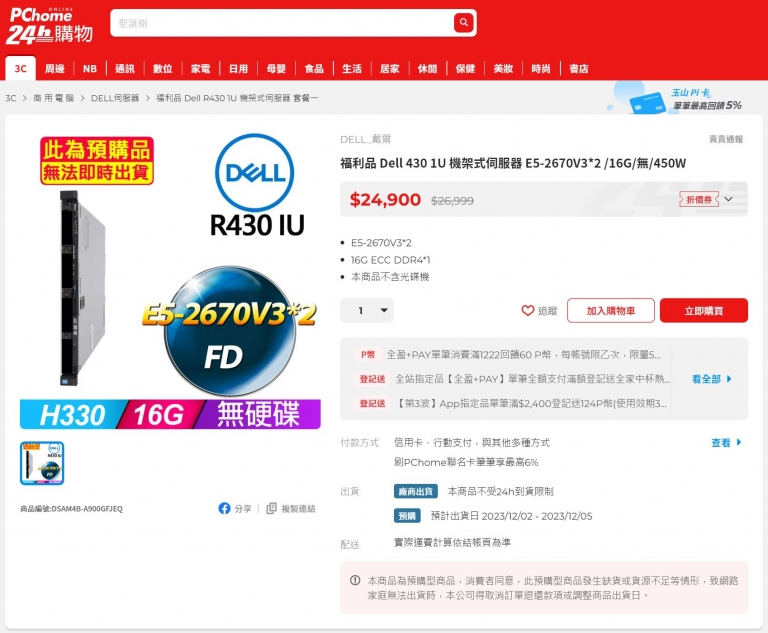
Task: Click 第3波 App指定品 promotion row
Action: tap(531, 403)
